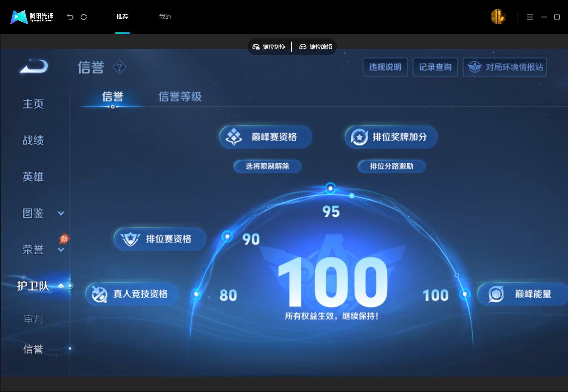Click the 排位赛资格 benefit button
This screenshot has width=568, height=392.
(160, 239)
